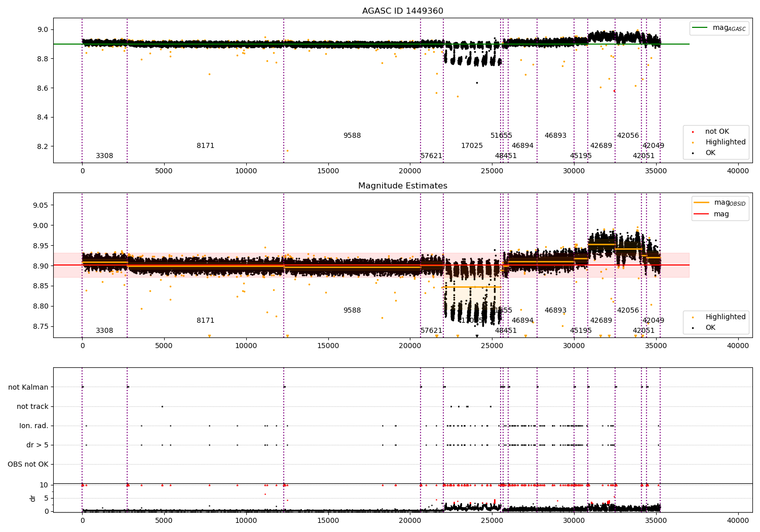The width and height of the screenshot is (760, 532).
Task: Click the 'dr' axis label on bottom plot
Action: [x=33, y=498]
